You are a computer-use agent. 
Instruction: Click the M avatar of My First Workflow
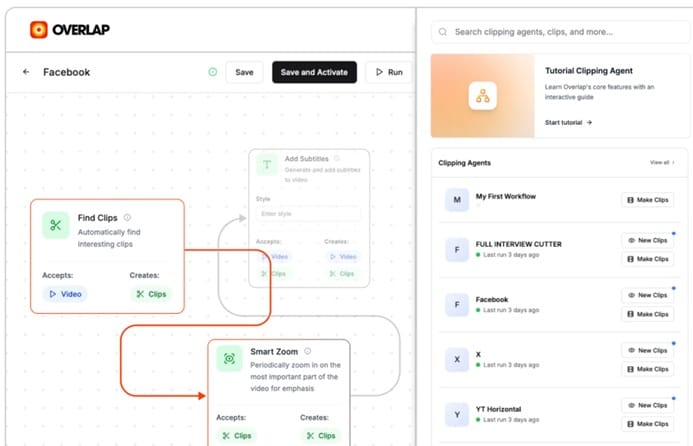[457, 200]
